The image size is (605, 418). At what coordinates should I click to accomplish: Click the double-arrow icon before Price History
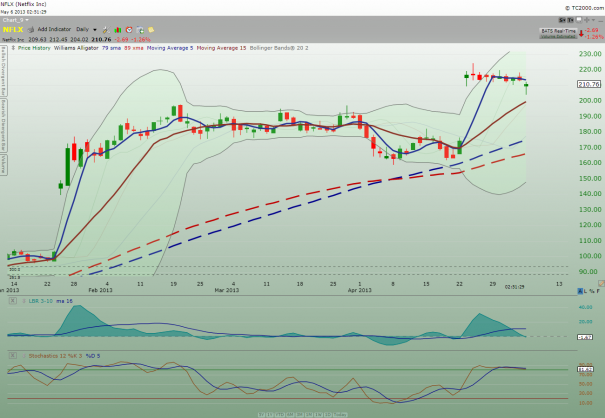pyautogui.click(x=13, y=48)
